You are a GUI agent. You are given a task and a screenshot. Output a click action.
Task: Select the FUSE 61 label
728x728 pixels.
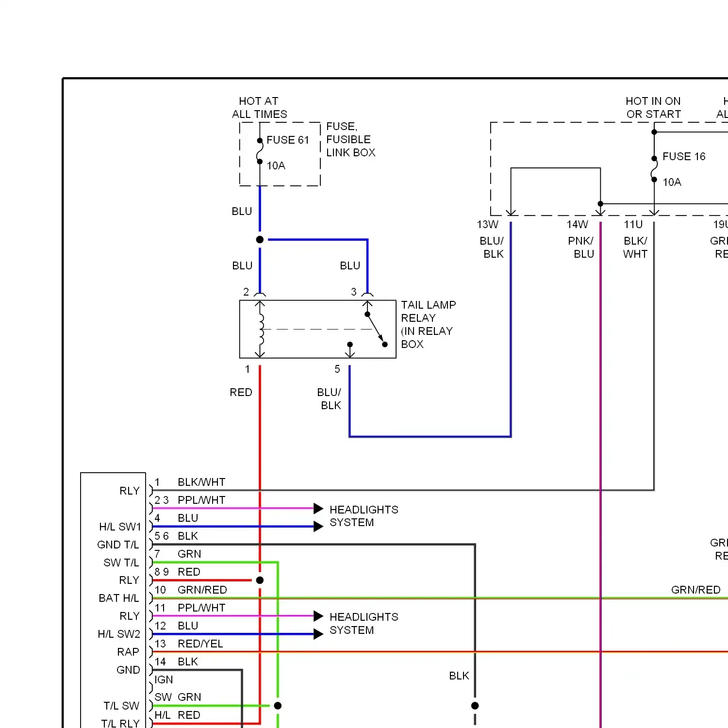click(x=288, y=140)
